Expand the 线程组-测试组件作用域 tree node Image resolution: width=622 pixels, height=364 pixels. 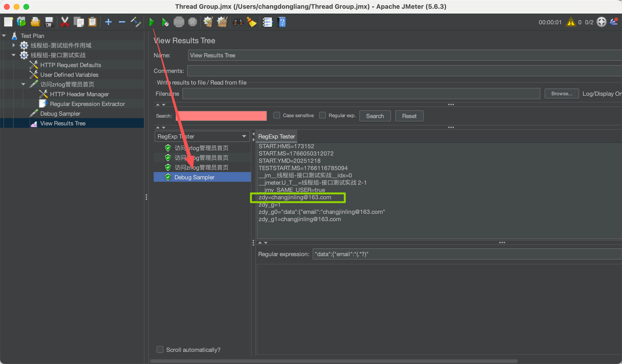14,45
